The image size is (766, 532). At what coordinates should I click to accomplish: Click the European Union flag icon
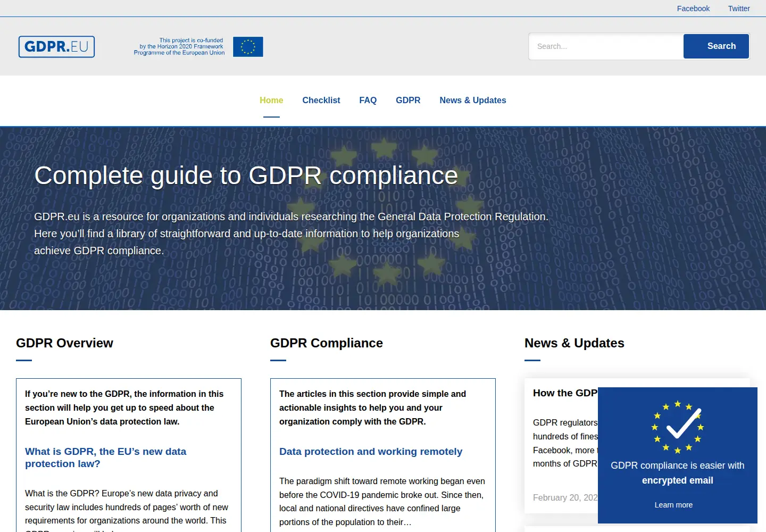pyautogui.click(x=248, y=47)
